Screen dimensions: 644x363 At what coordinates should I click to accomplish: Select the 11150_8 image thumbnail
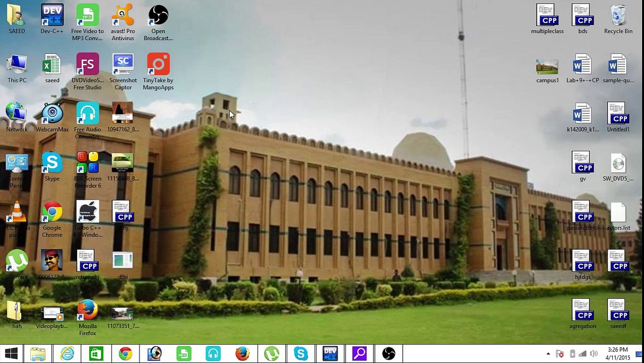point(123,167)
